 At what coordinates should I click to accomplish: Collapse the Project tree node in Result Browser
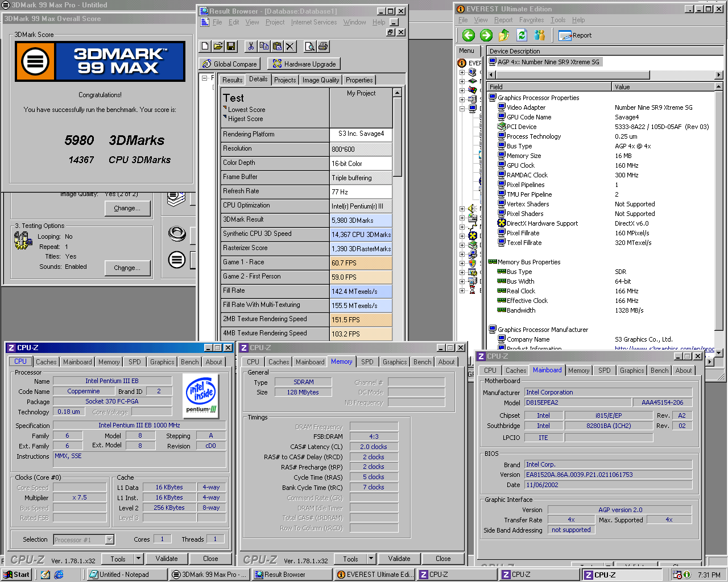(x=205, y=78)
